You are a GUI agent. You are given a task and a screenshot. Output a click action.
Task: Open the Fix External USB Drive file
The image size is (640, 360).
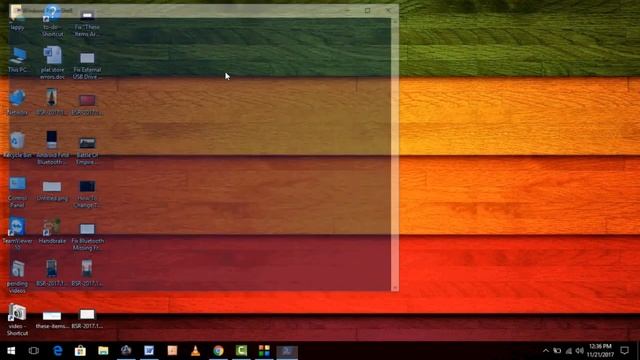[x=87, y=64]
